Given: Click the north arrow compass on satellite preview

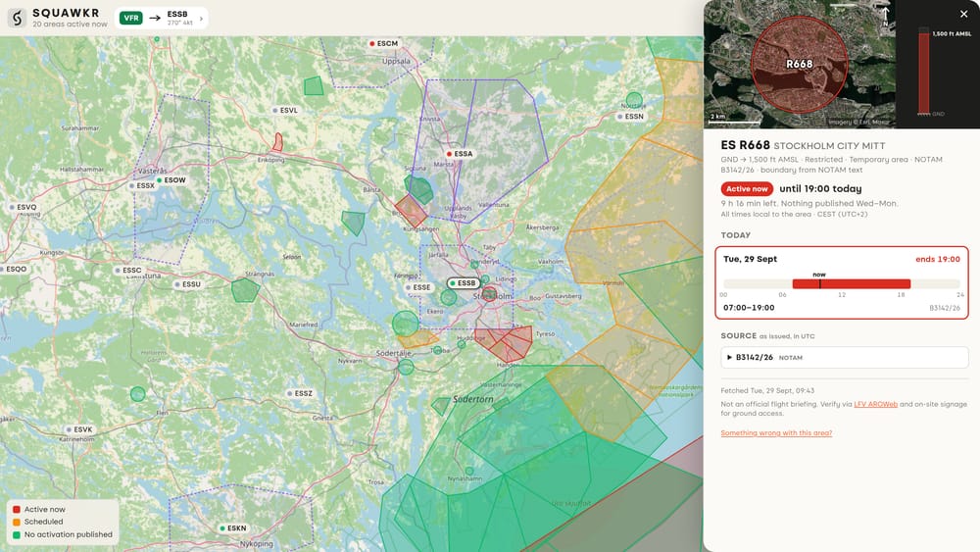Looking at the screenshot, I should click(x=885, y=17).
